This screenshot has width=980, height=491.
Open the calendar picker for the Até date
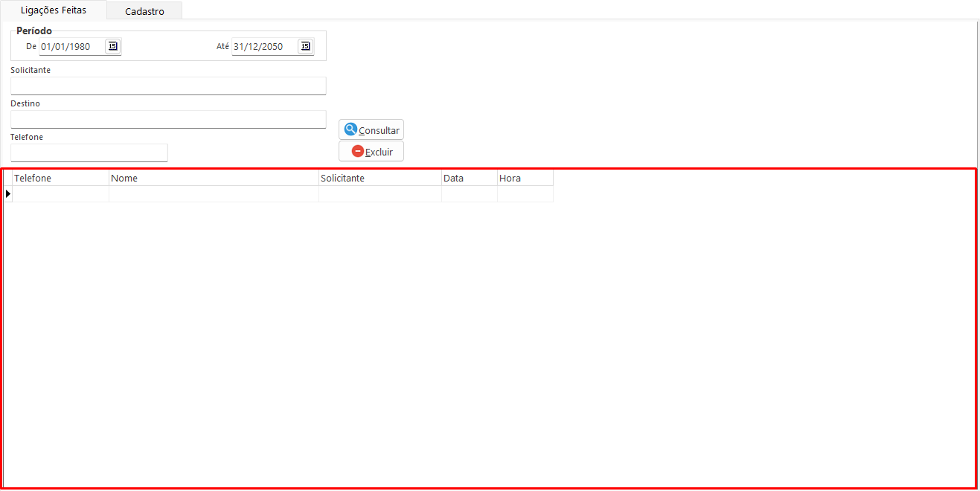coord(305,46)
